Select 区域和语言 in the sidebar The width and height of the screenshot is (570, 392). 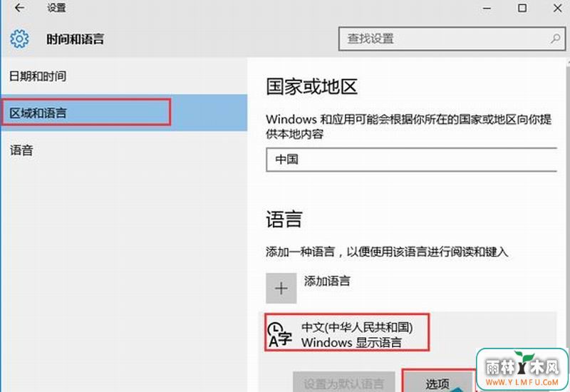click(x=123, y=113)
